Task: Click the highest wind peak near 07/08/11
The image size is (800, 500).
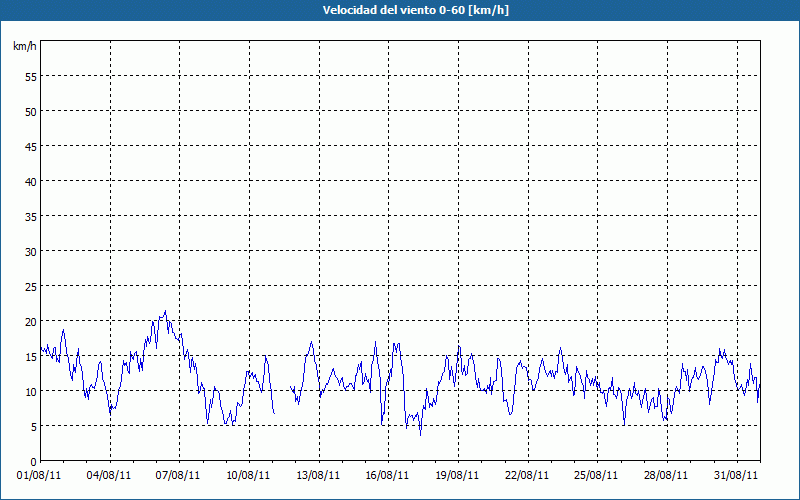Action: [x=165, y=311]
